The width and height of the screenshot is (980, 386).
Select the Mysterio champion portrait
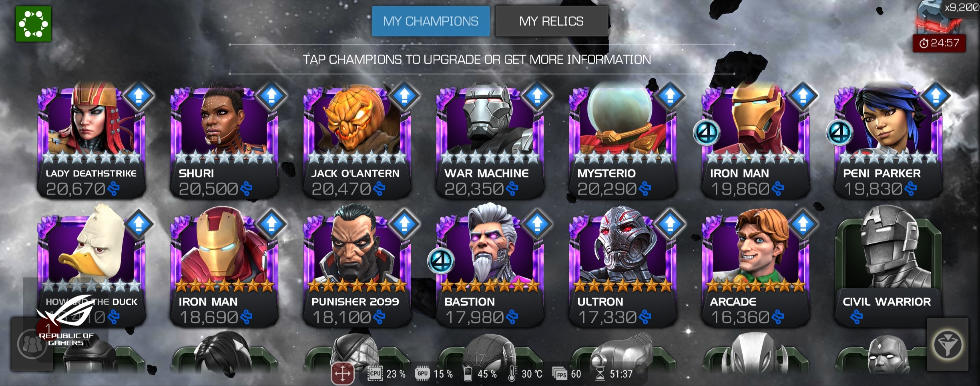click(623, 140)
